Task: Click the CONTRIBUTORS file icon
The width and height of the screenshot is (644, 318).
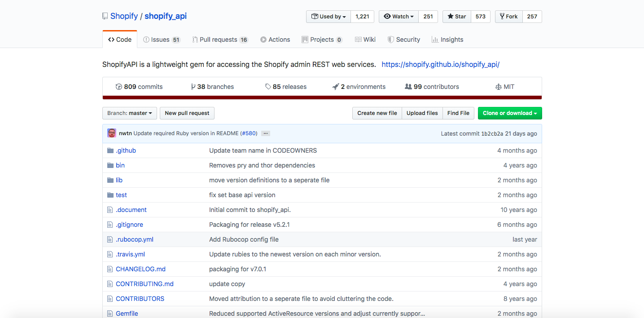Action: (110, 299)
